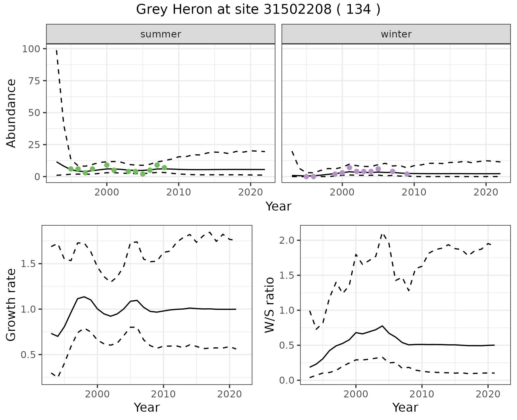Viewport: 517px width, 420px height.
Task: Click the first purple winter point near 1995
Action: click(x=306, y=176)
